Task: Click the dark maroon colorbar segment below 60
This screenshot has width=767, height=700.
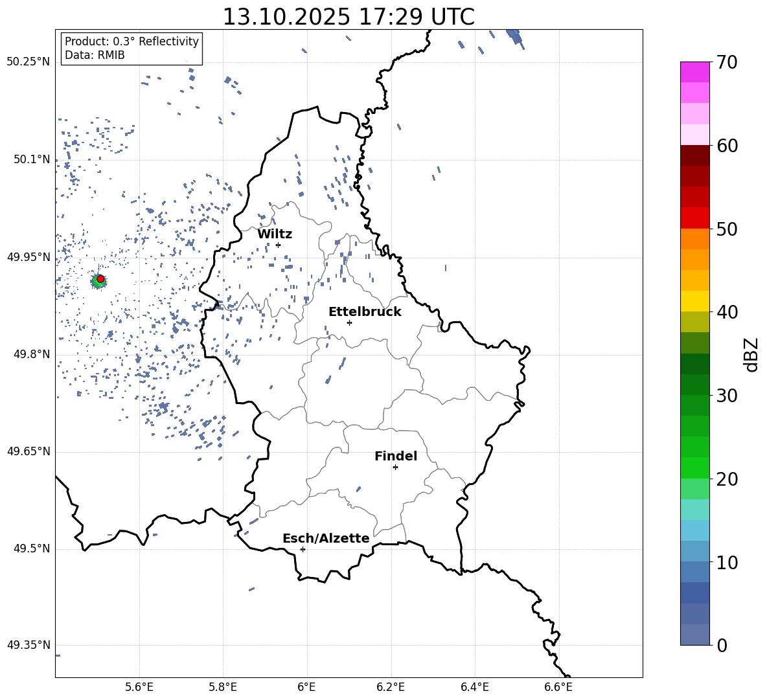Action: (x=695, y=155)
